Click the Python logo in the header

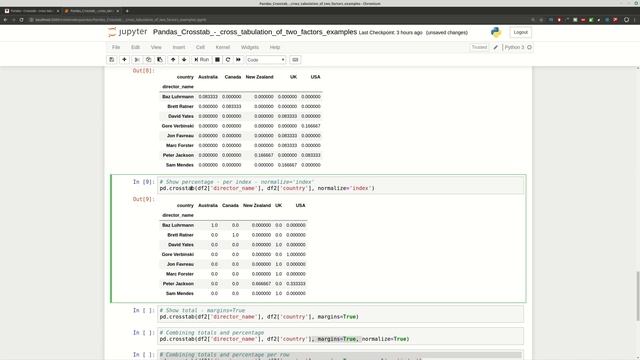[x=496, y=32]
